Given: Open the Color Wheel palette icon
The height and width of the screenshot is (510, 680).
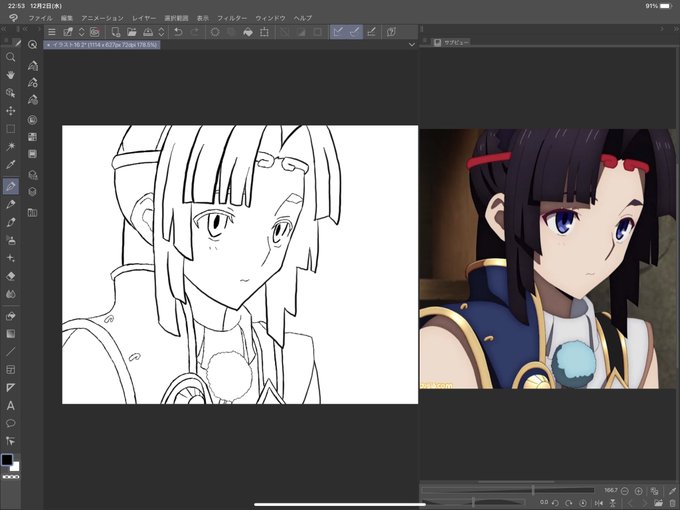Looking at the screenshot, I should tap(33, 120).
